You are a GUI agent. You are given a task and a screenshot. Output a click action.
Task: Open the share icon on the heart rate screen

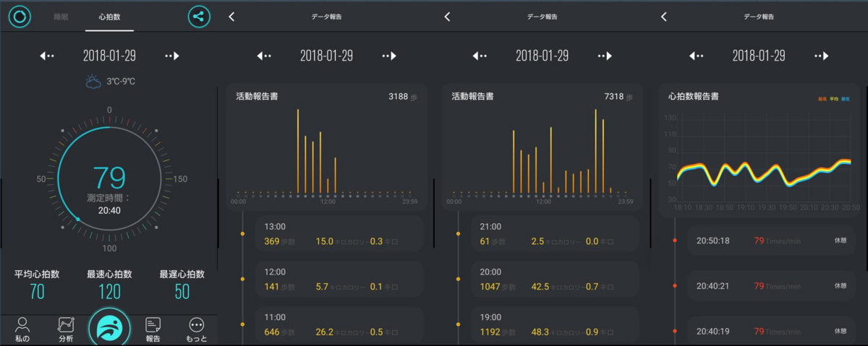pyautogui.click(x=199, y=16)
